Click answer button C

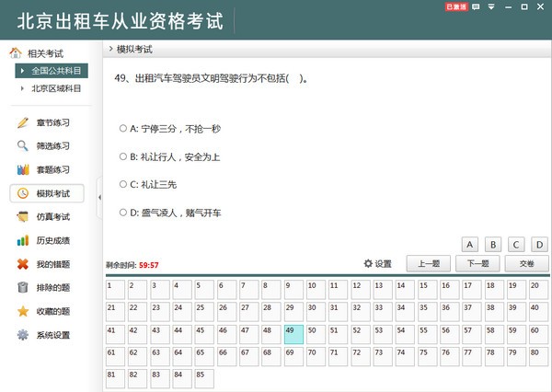(516, 245)
